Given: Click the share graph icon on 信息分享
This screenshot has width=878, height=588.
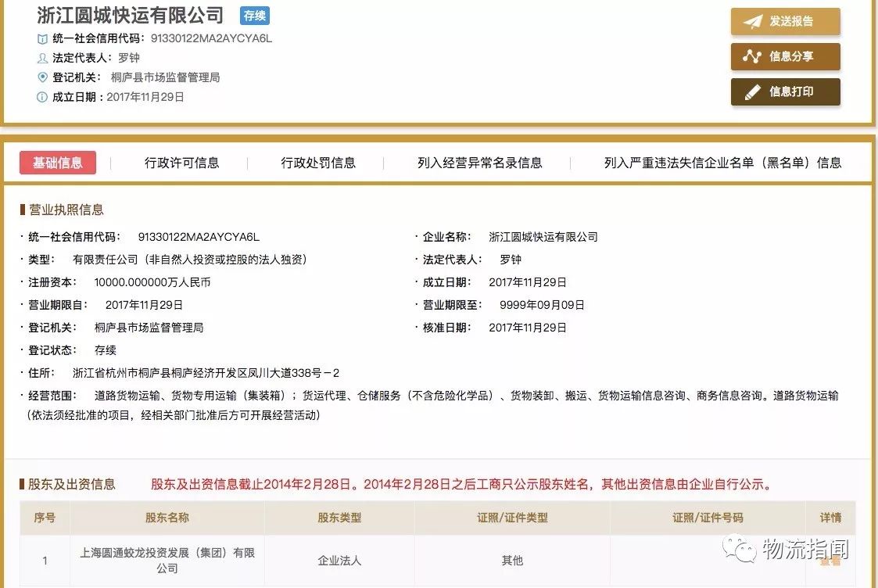Looking at the screenshot, I should [x=752, y=56].
